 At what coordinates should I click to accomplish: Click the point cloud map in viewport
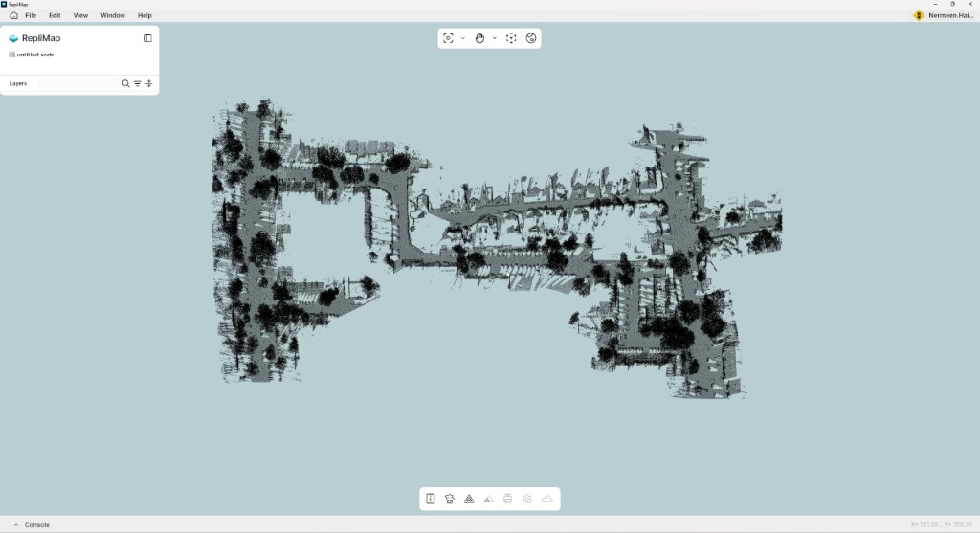[x=497, y=248]
